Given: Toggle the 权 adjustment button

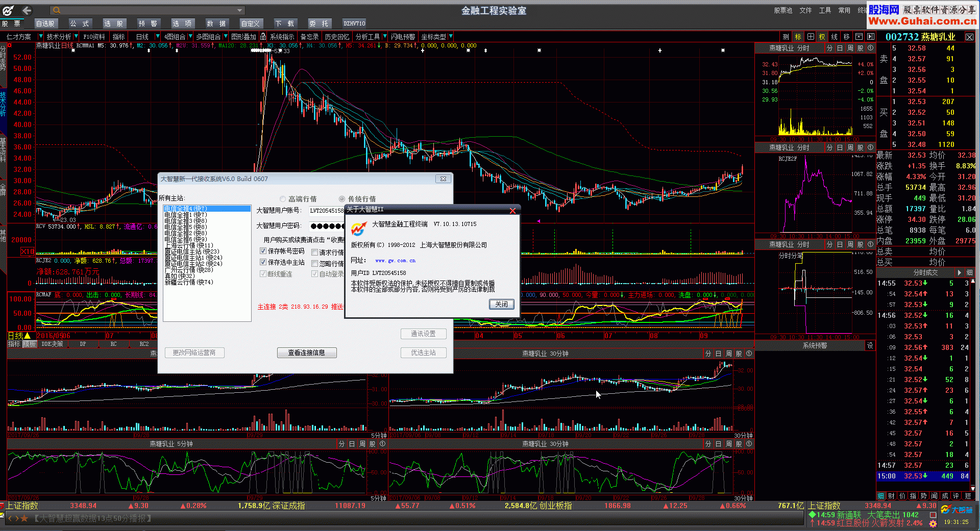Looking at the screenshot, I should 822,37.
